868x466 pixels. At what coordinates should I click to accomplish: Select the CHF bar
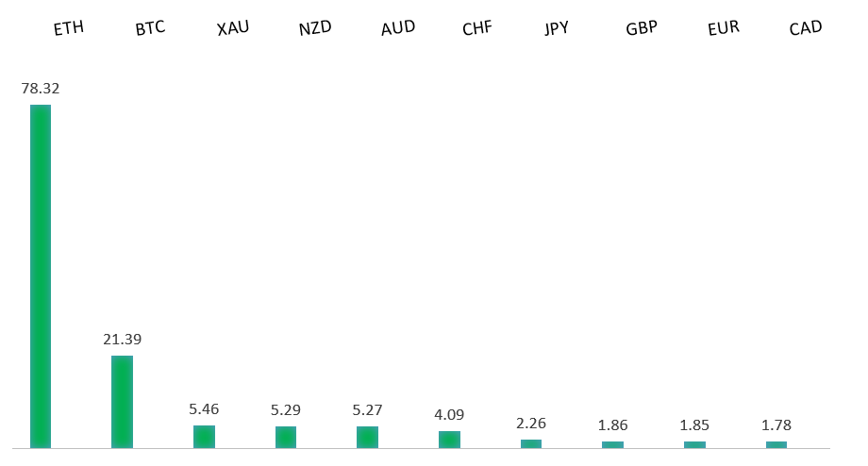point(449,439)
